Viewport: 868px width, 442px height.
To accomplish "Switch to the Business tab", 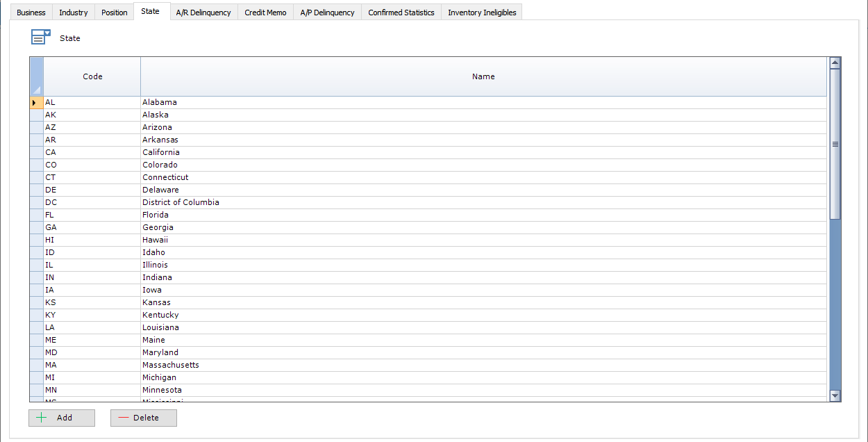I will tap(31, 13).
